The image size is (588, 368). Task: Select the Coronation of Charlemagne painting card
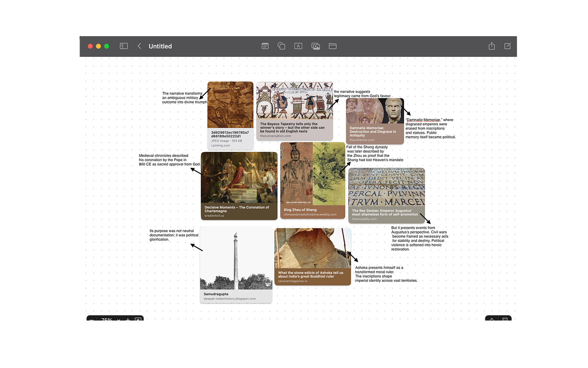[x=239, y=186]
